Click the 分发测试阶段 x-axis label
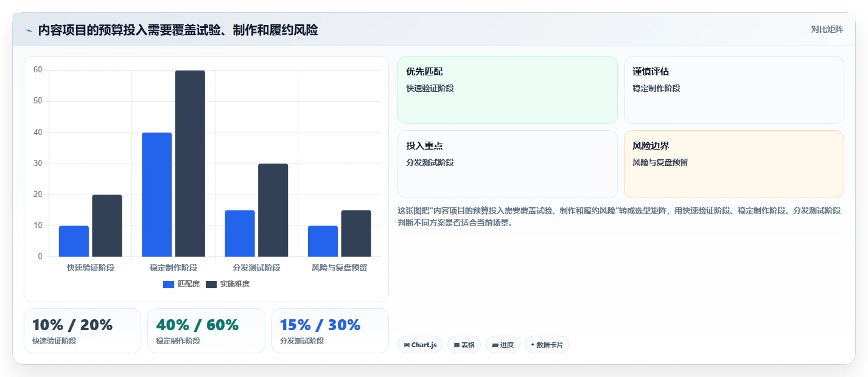 click(257, 268)
